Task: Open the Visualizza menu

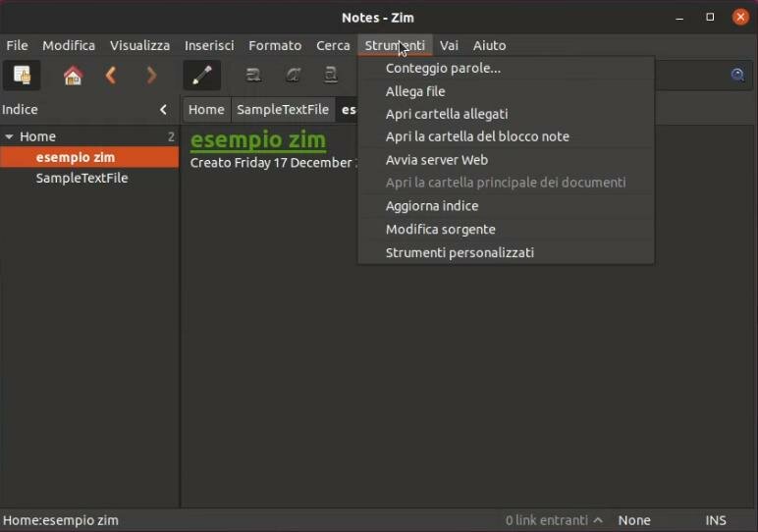Action: tap(139, 45)
